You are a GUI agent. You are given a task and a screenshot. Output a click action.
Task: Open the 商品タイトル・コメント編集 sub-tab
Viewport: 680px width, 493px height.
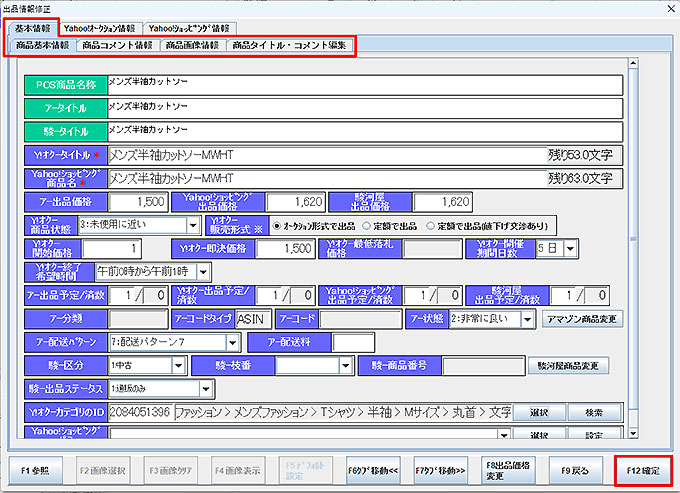[289, 45]
